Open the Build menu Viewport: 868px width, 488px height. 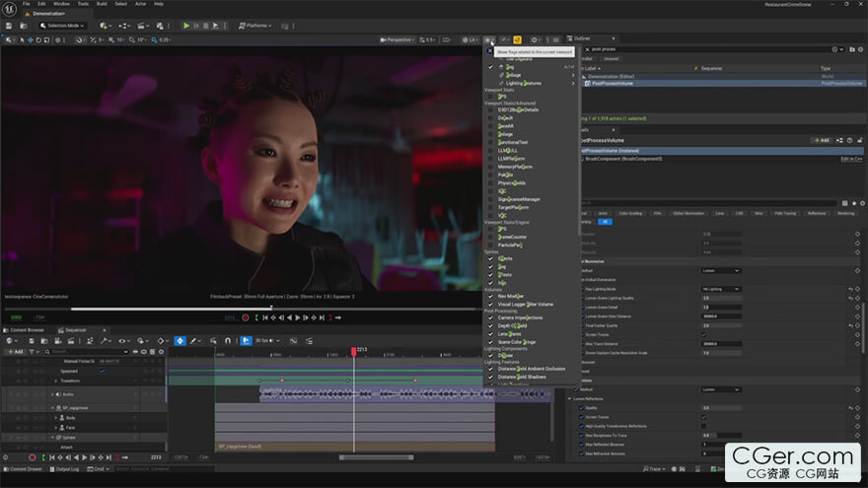101,4
